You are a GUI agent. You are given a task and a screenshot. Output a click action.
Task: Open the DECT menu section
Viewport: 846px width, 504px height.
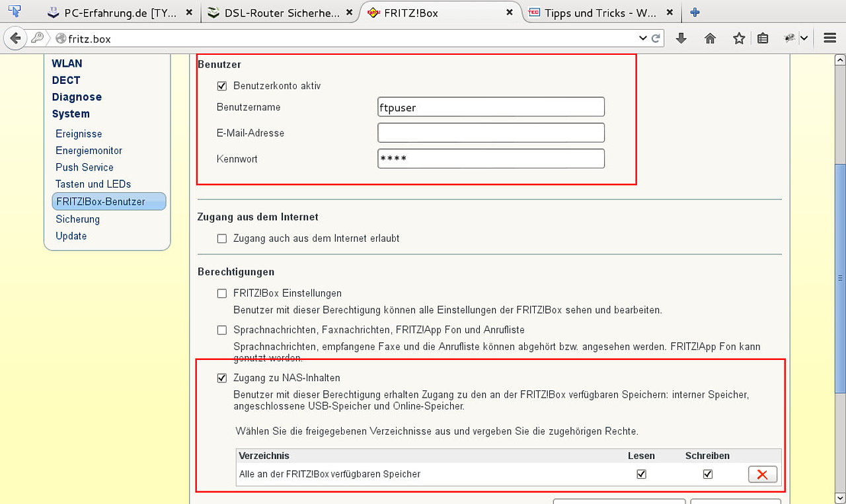pyautogui.click(x=66, y=80)
